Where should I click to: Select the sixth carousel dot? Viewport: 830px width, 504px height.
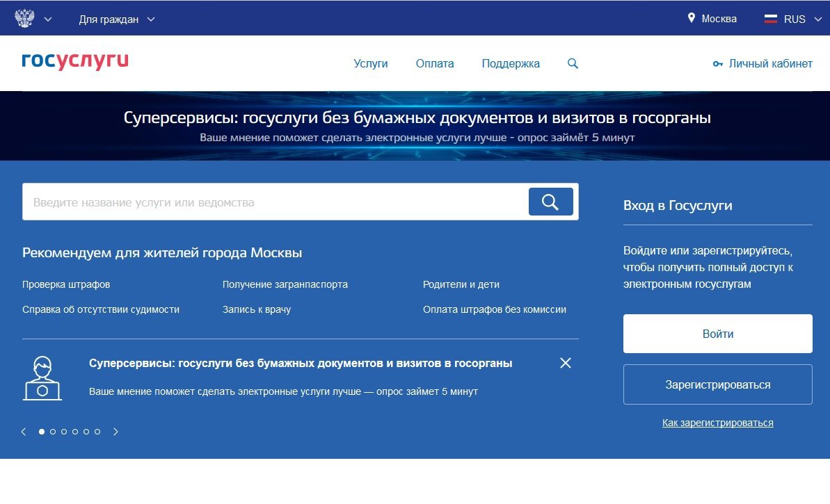click(x=97, y=432)
